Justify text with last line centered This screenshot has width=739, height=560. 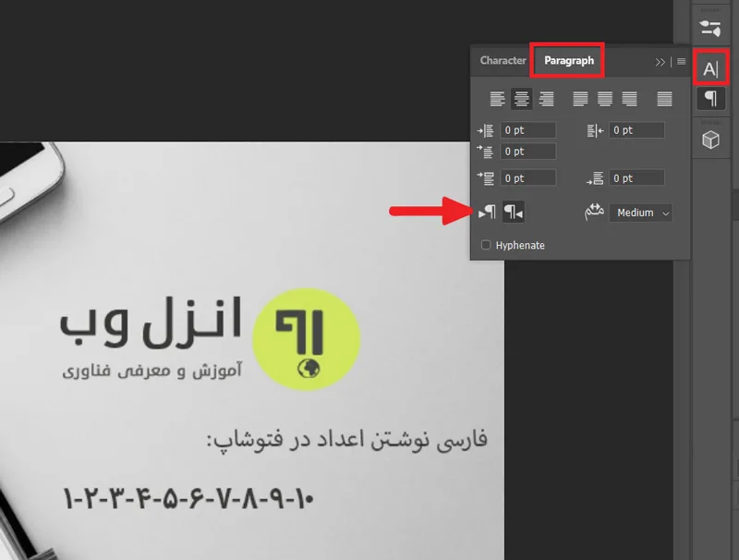(x=605, y=99)
